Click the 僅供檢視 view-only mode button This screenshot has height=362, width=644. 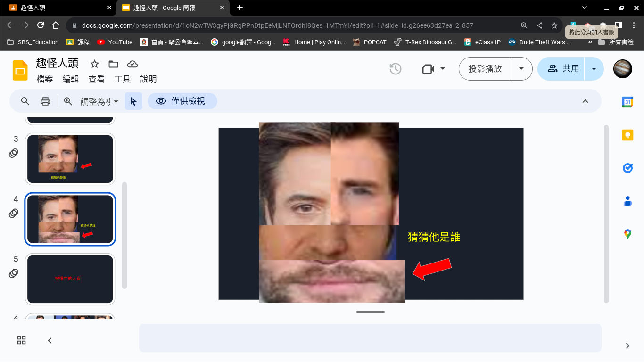[x=182, y=101]
